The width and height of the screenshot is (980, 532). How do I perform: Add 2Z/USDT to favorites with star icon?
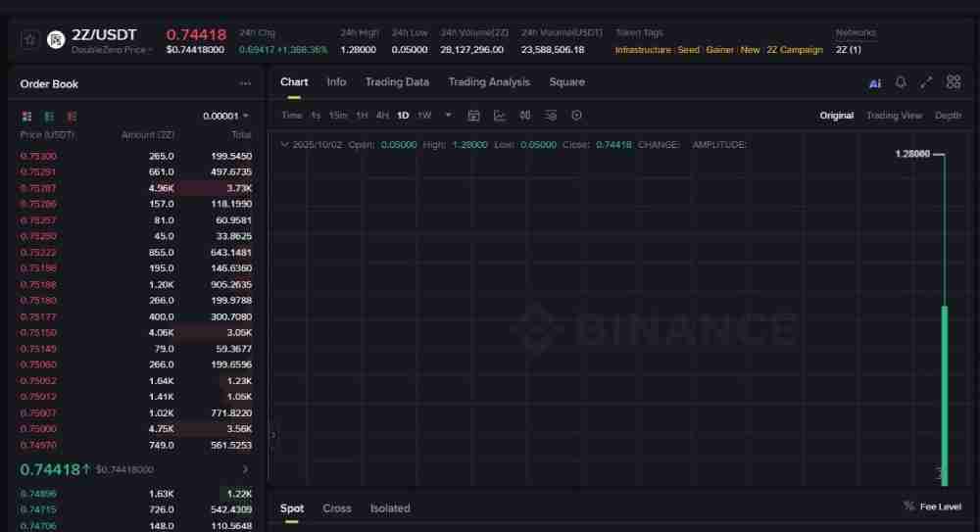(x=29, y=40)
